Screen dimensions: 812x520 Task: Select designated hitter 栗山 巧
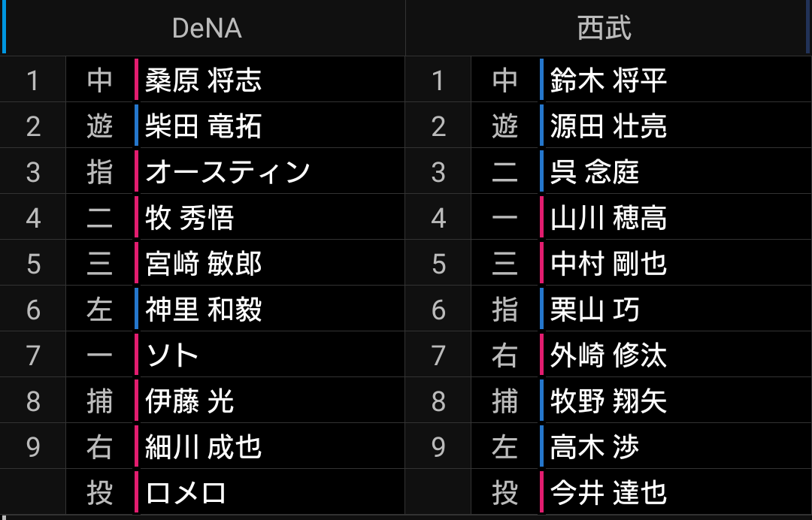coord(595,310)
